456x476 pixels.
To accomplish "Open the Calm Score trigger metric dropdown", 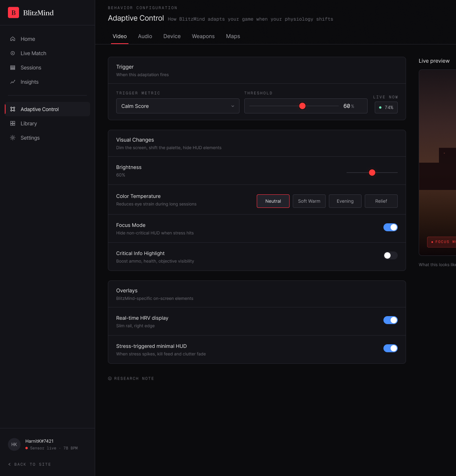I will 178,106.
